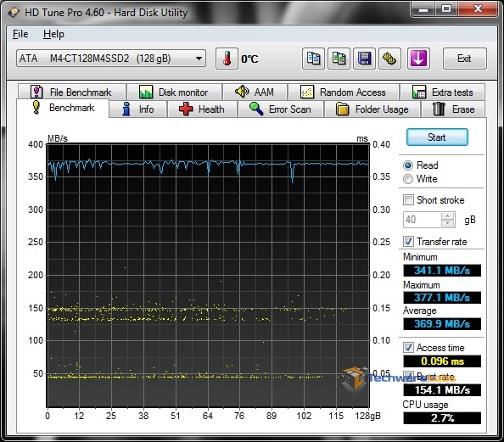504x442 pixels.
Task: Switch to the Extra tests tab
Action: 443,92
